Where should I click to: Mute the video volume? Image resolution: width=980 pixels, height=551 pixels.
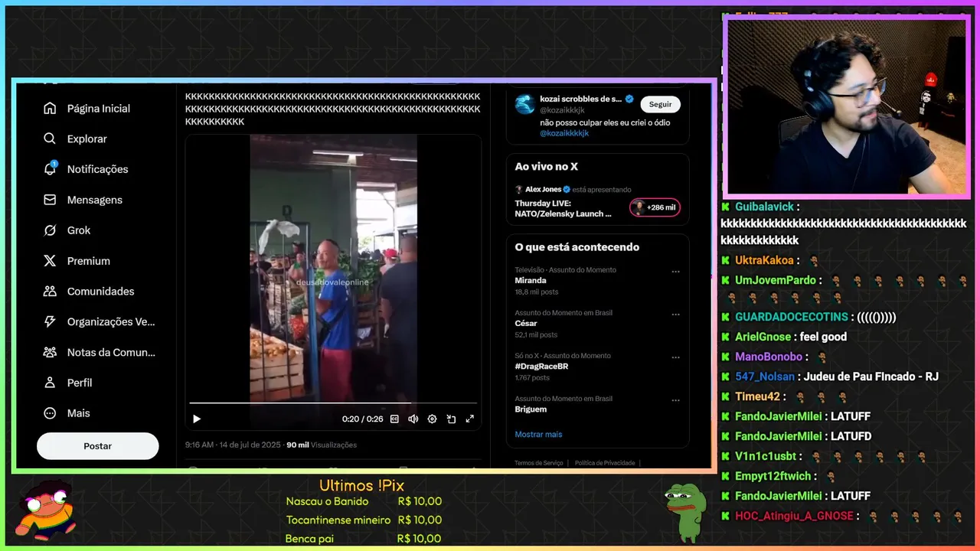pyautogui.click(x=413, y=419)
